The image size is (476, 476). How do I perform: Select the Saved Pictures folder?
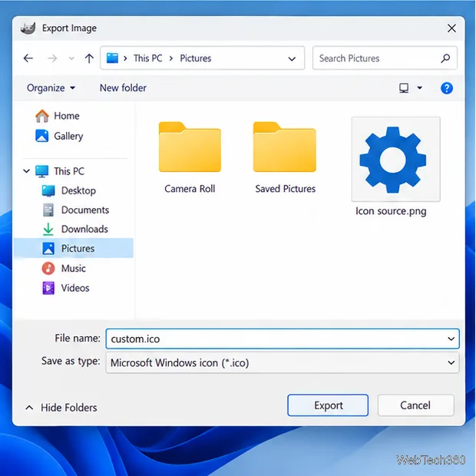[x=285, y=157]
